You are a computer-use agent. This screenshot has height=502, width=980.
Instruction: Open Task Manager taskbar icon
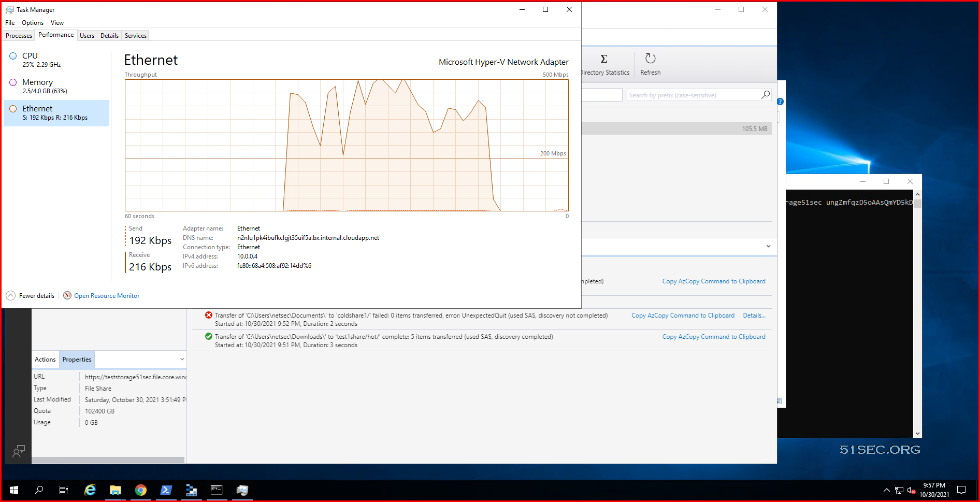click(242, 490)
